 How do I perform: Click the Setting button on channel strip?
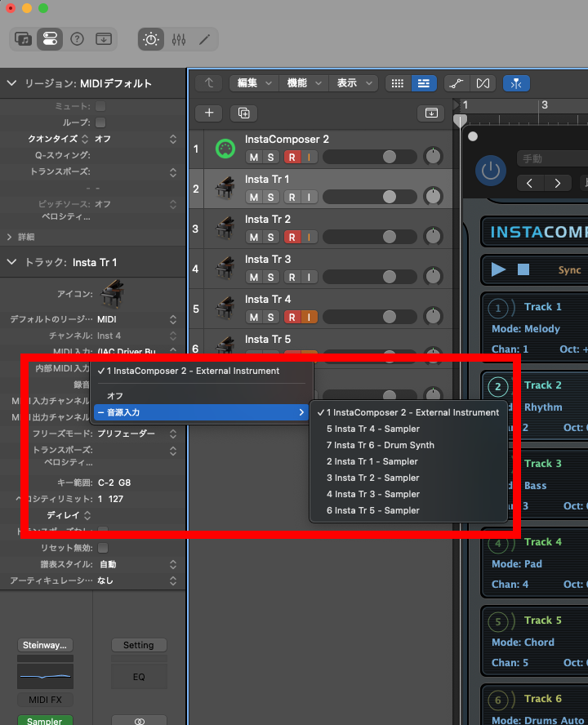[139, 645]
